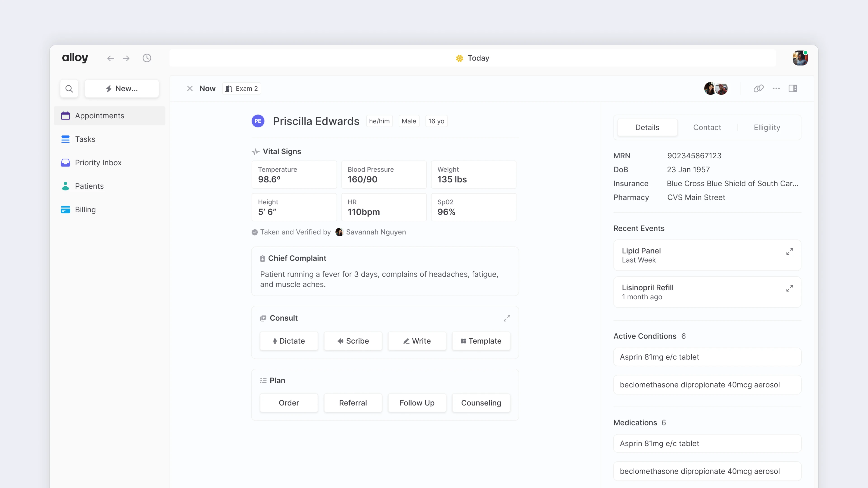Click the Follow Up button
This screenshot has height=488, width=868.
(x=417, y=403)
